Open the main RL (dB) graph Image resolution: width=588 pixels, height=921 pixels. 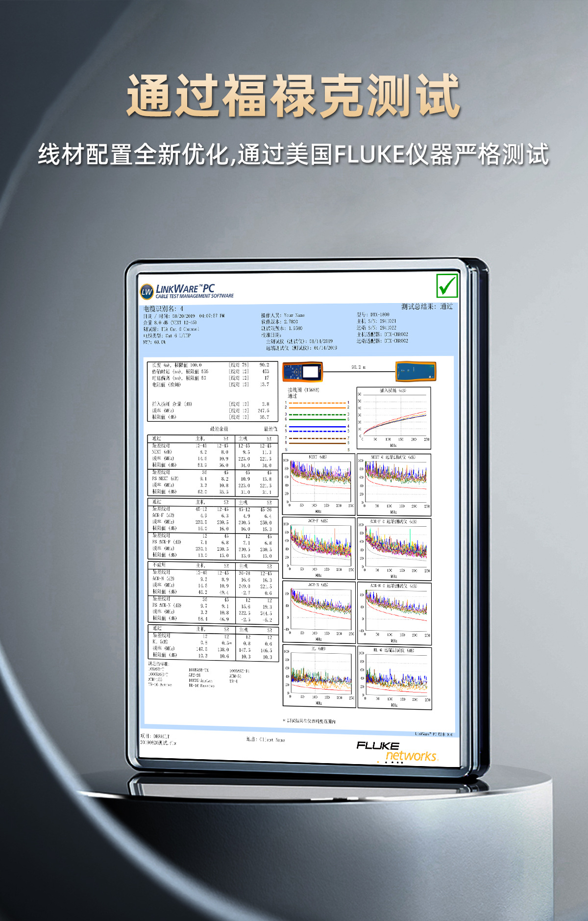pos(318,676)
